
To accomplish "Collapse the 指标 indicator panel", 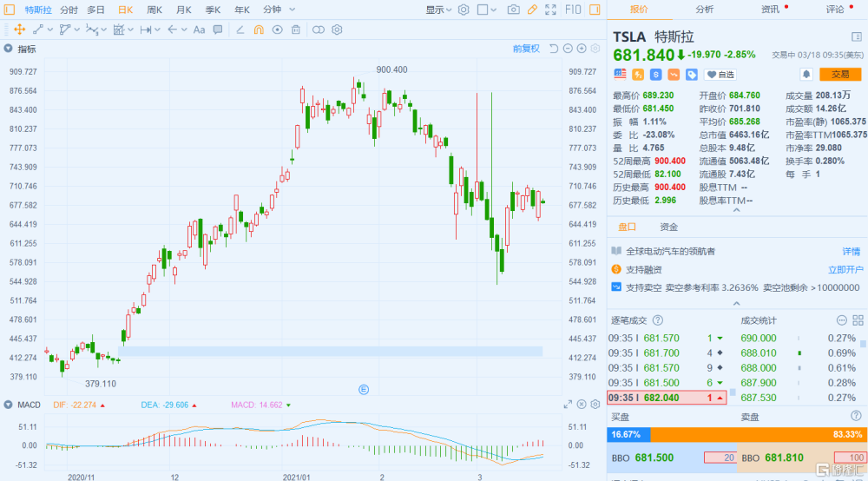I will click(9, 49).
